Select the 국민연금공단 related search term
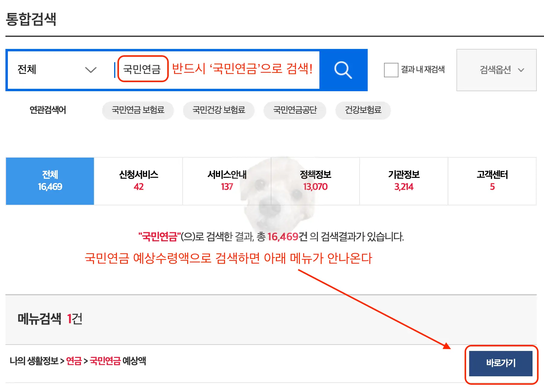Viewport: 544px width, 392px height. coord(295,110)
